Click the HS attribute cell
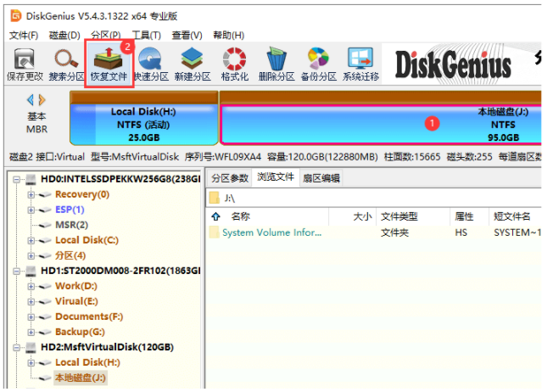Image resolution: width=553 pixels, height=392 pixels. coord(461,232)
